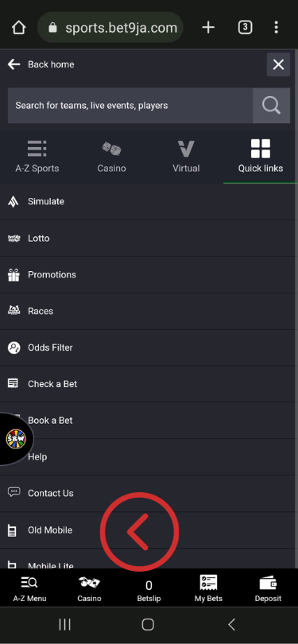Select the Casino tab with dice
Image resolution: width=298 pixels, height=644 pixels.
(x=111, y=157)
